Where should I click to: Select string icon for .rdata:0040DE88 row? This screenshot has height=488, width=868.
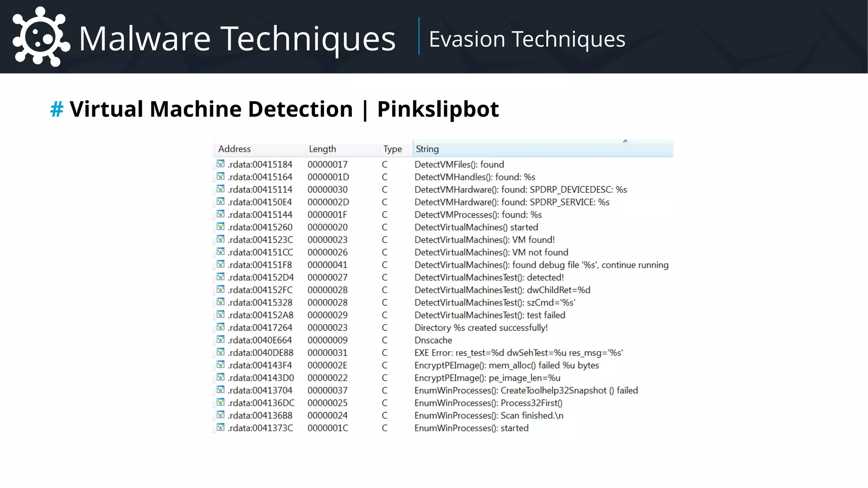coord(220,352)
